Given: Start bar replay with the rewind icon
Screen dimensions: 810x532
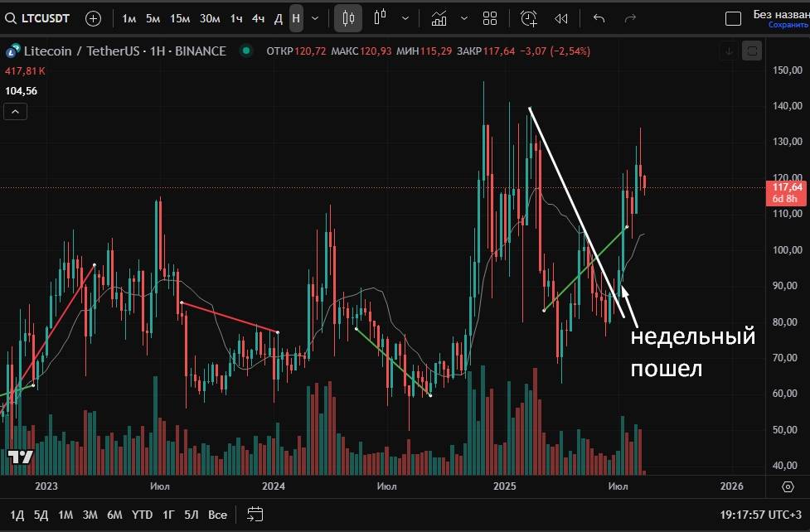Looking at the screenshot, I should click(x=561, y=18).
